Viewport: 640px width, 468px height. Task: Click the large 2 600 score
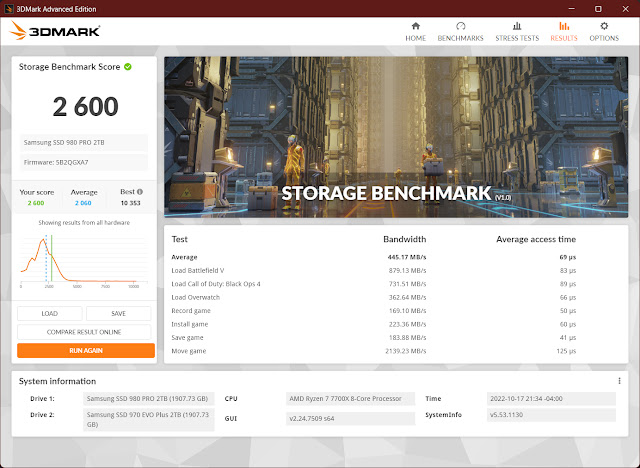85,106
